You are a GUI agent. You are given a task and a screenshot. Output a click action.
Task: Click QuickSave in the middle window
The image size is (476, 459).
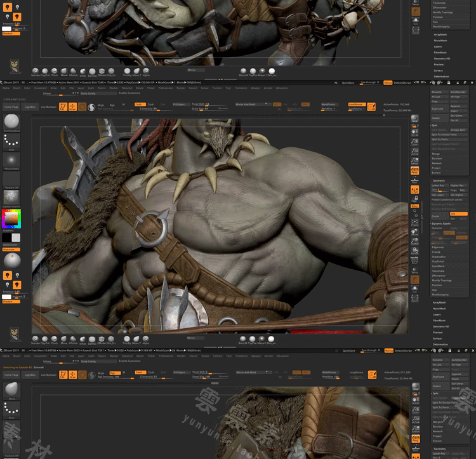pyautogui.click(x=348, y=83)
